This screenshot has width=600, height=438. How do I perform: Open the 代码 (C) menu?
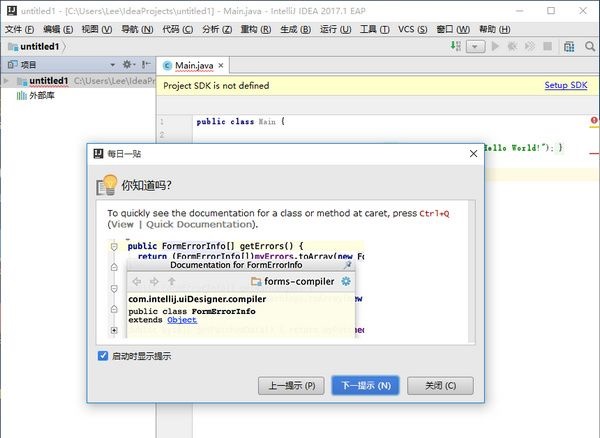click(178, 29)
